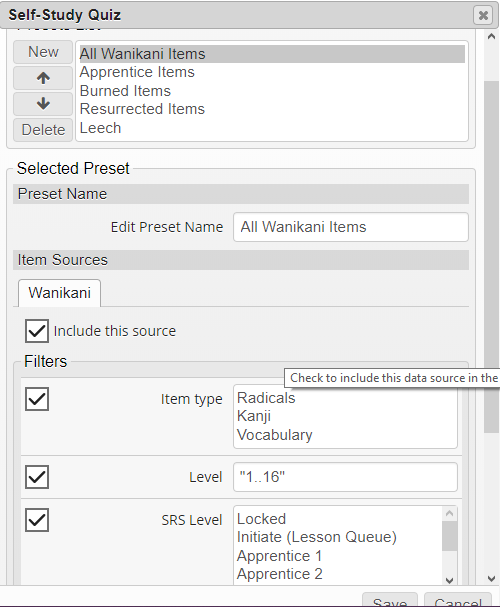Click the dialog scrollbar down arrow
500x607 pixels.
point(491,579)
